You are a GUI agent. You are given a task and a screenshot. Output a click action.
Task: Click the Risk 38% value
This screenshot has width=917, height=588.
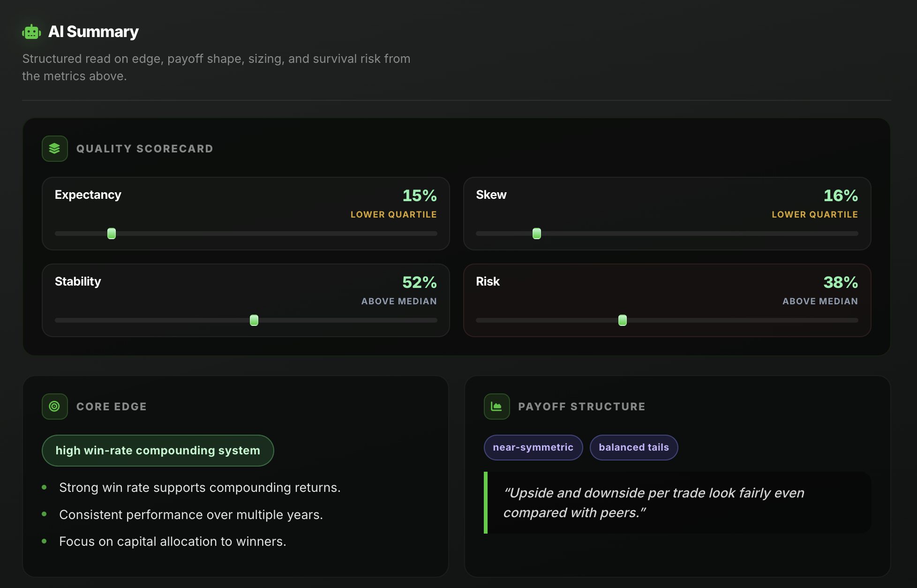(x=841, y=282)
